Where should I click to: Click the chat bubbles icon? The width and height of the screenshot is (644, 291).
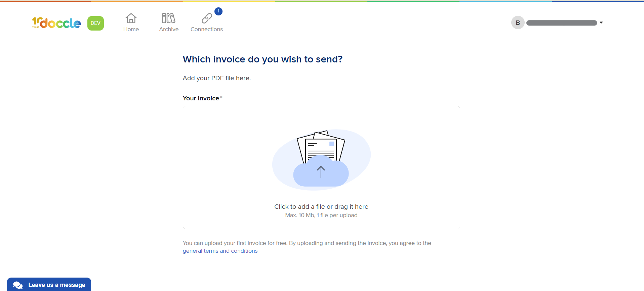point(18,285)
